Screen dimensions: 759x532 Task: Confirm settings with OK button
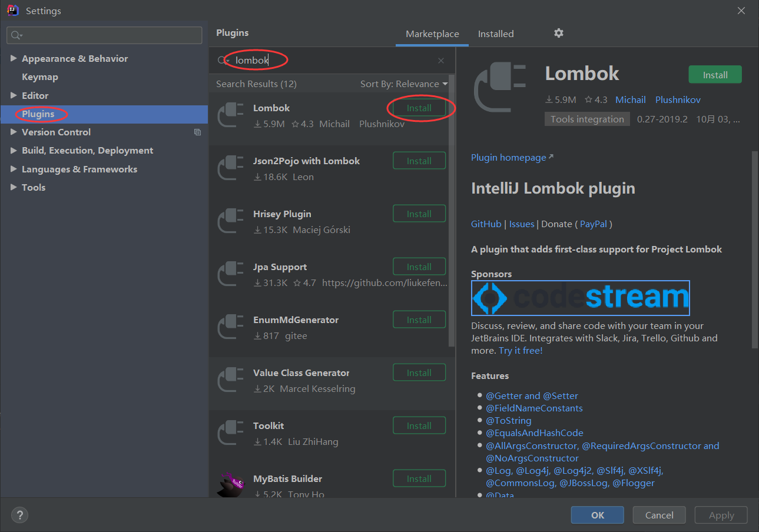click(x=598, y=515)
